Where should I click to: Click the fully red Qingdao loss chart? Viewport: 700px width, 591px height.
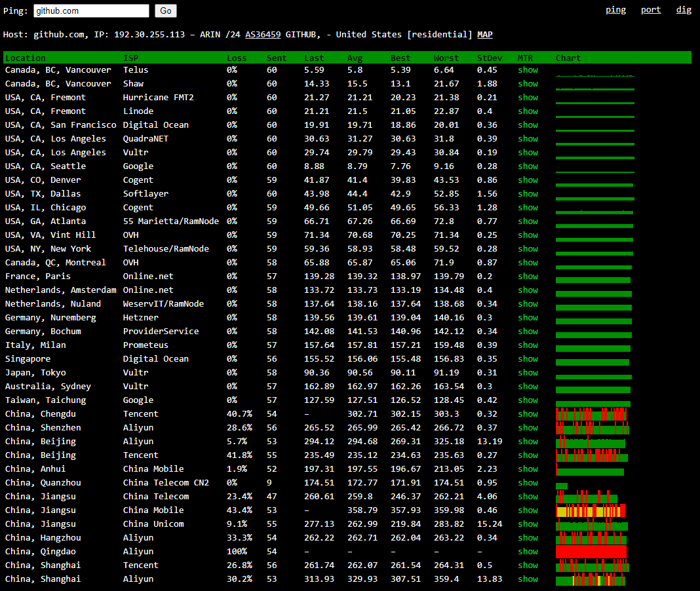tap(591, 552)
